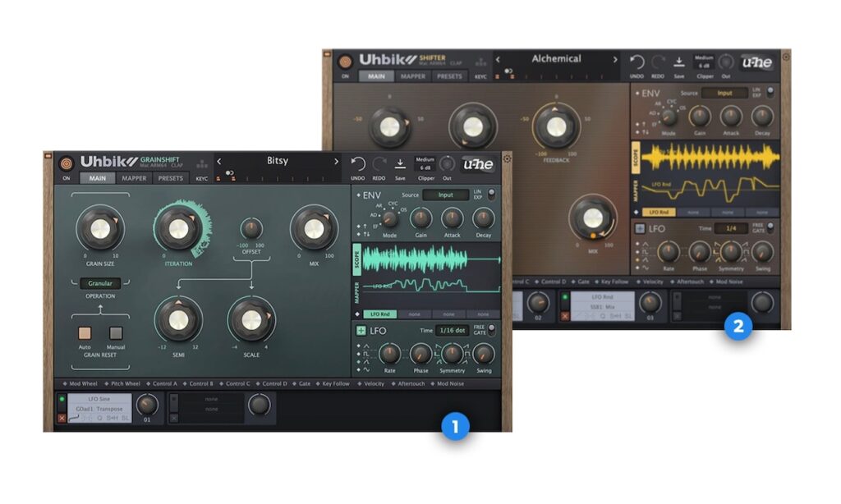
Task: Toggle FREE GATE switch in Shifter LFO
Action: (770, 228)
